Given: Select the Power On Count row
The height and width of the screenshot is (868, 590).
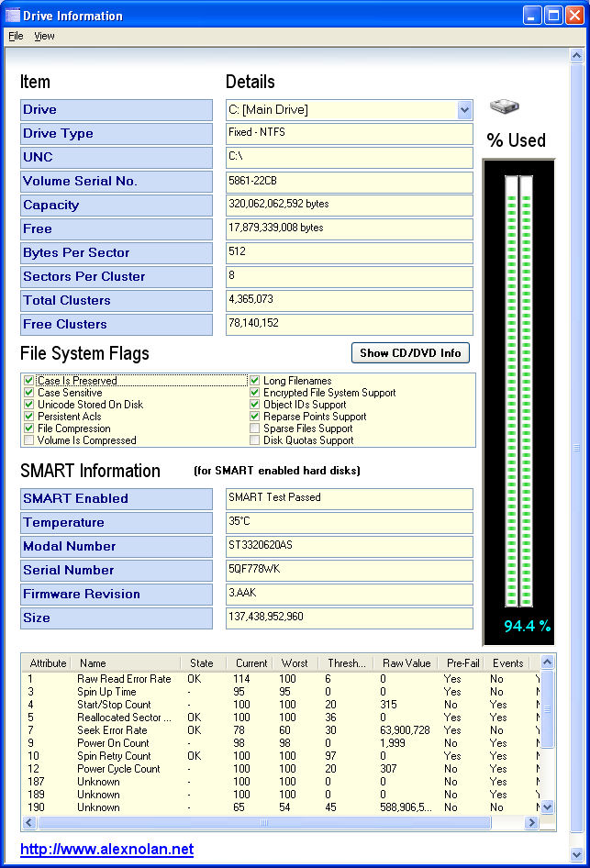Looking at the screenshot, I should [x=281, y=743].
